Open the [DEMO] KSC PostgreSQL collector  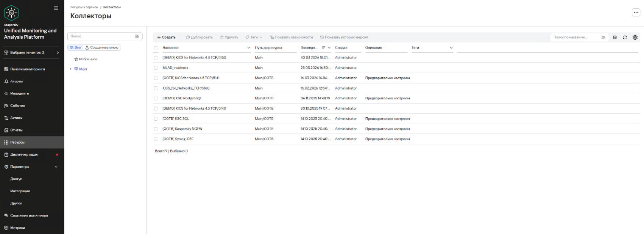pos(182,98)
